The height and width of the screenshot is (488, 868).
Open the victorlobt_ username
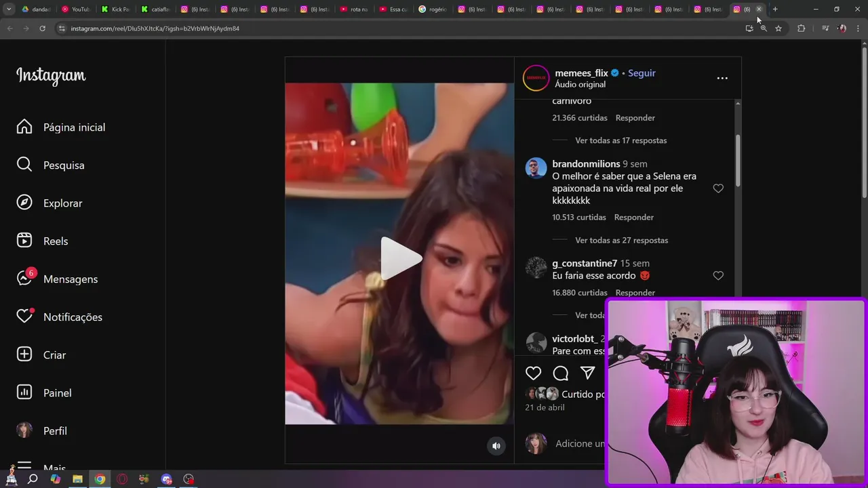pyautogui.click(x=574, y=339)
